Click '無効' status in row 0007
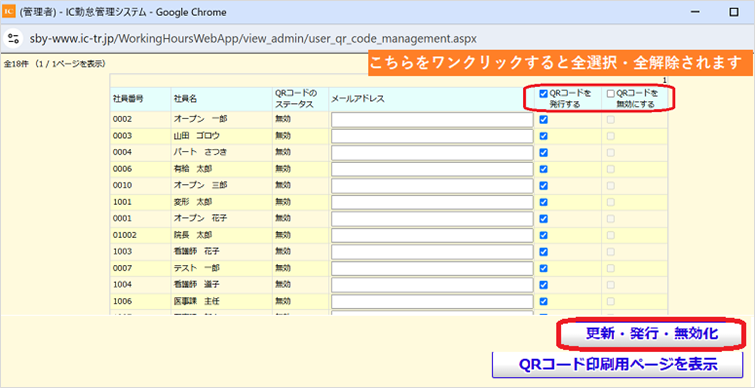Screen dimensions: 755x388 pyautogui.click(x=283, y=268)
